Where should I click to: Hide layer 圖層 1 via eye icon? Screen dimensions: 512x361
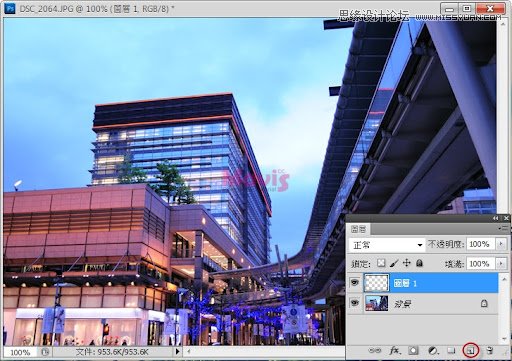355,283
